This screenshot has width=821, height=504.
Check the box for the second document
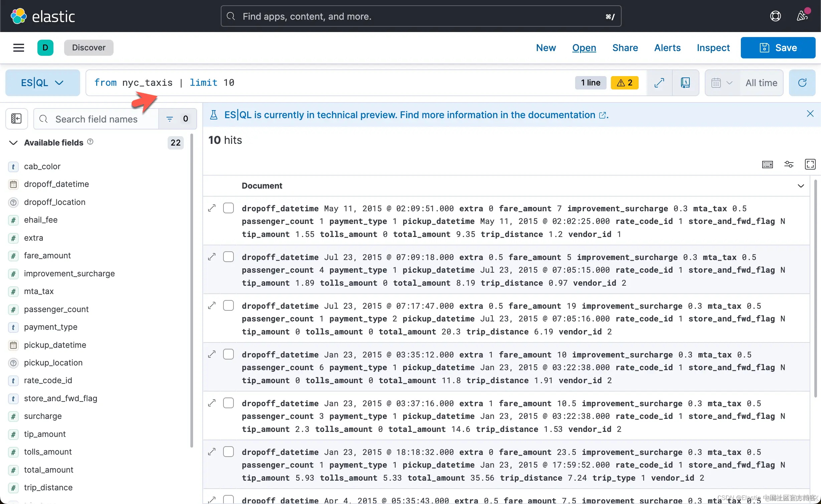click(228, 257)
